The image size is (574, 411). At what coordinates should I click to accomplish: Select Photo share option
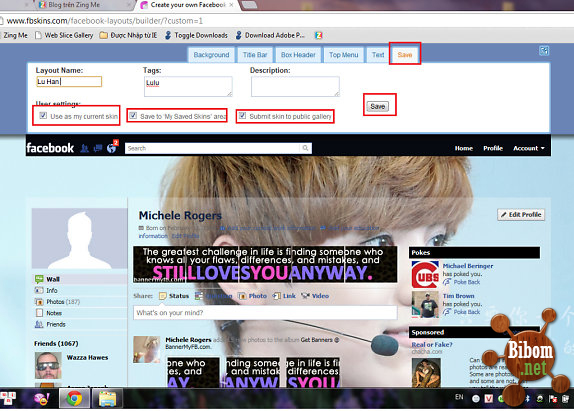pos(253,296)
